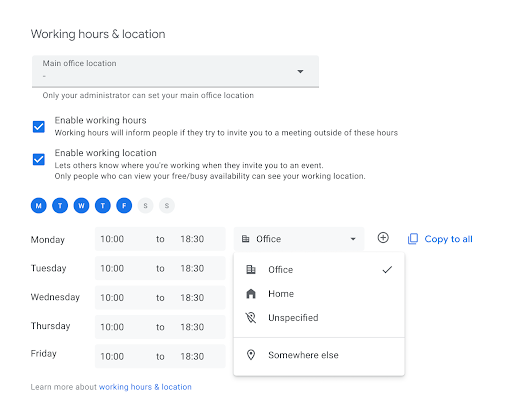Click the Working hours & location heading
This screenshot has height=396, width=512.
pos(98,34)
